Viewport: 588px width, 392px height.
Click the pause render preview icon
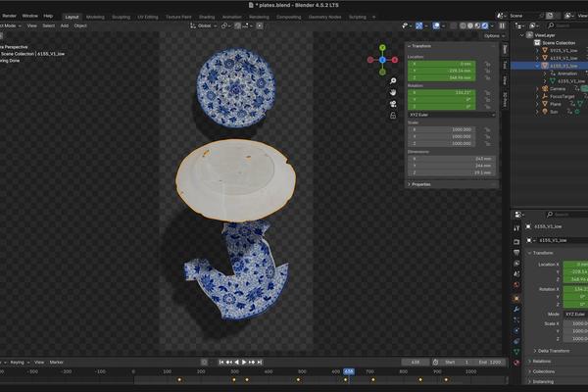pos(502,25)
